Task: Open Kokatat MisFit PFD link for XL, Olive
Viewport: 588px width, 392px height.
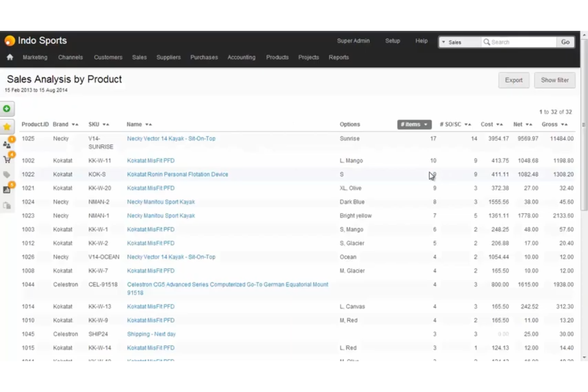Action: tap(151, 188)
